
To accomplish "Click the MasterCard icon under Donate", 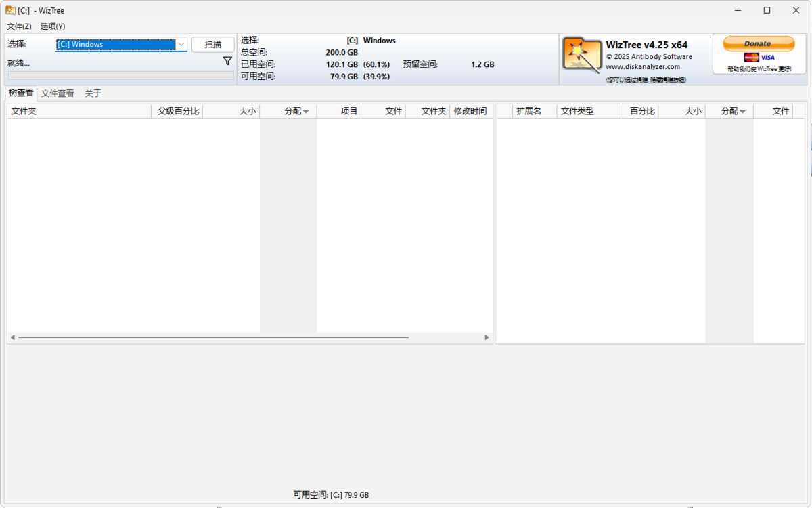I will coord(751,58).
